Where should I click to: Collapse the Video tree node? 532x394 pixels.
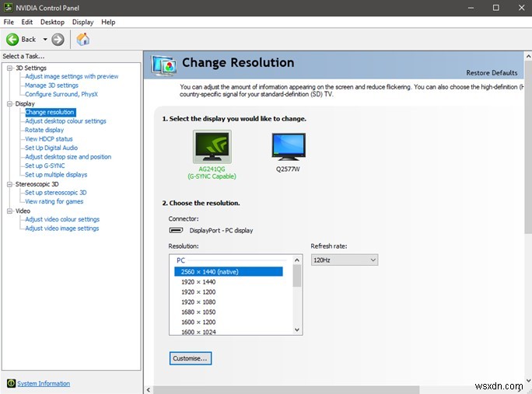pos(9,211)
